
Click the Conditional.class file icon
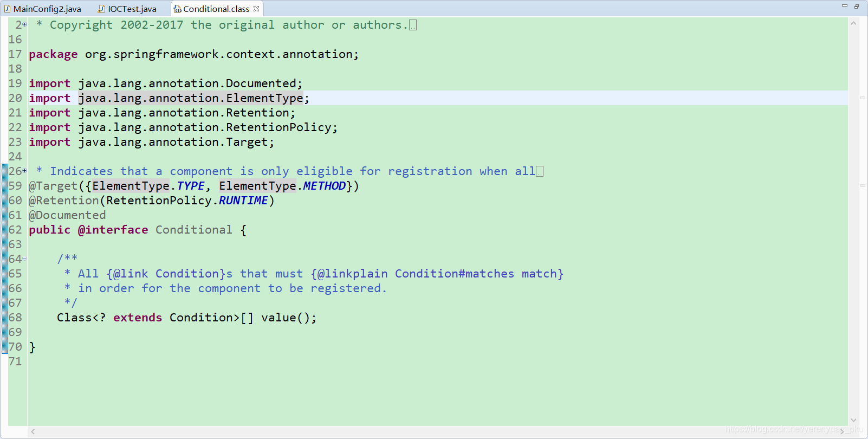(x=177, y=9)
